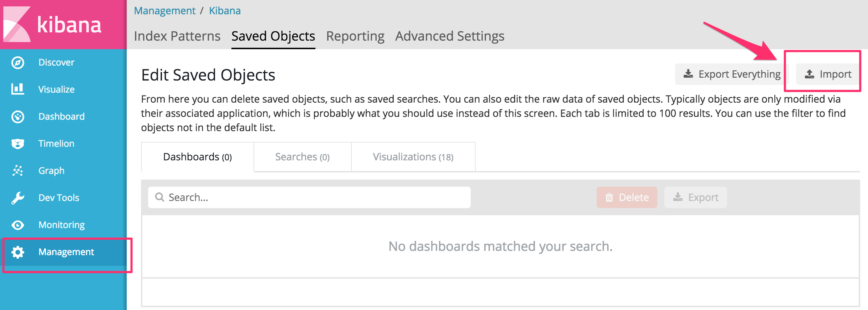Open the Reporting tab
The image size is (868, 310).
pyautogui.click(x=355, y=36)
